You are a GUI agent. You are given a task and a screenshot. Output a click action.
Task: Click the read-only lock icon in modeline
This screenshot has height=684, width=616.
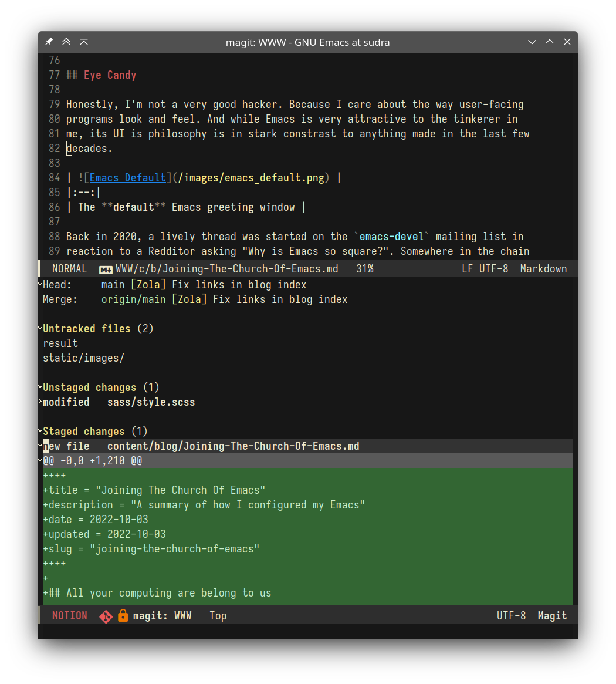pos(123,615)
